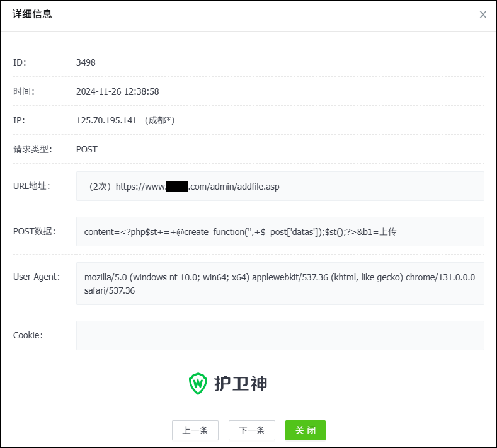Click the User-Agent text box

click(280, 284)
